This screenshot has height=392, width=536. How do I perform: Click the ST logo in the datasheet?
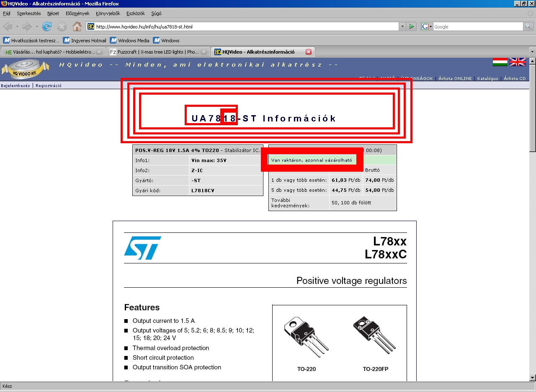pos(142,248)
